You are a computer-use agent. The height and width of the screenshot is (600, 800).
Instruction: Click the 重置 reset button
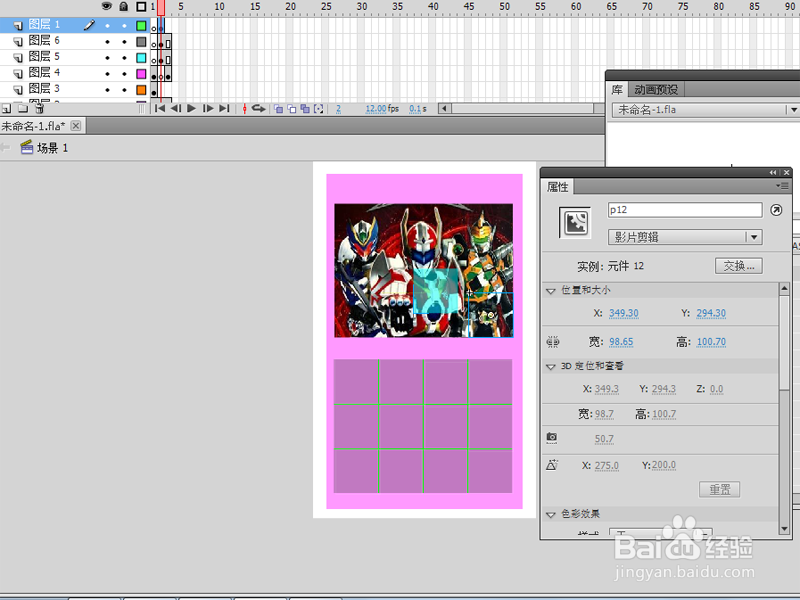(719, 489)
